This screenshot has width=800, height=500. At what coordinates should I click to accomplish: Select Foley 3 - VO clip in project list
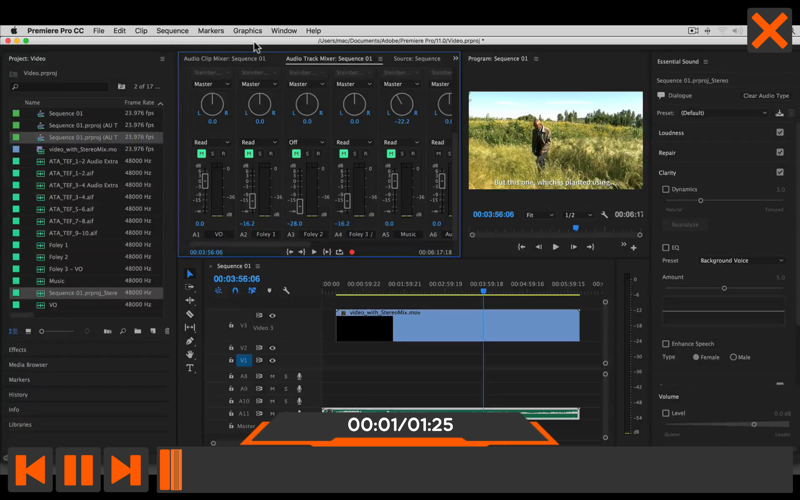[x=86, y=269]
